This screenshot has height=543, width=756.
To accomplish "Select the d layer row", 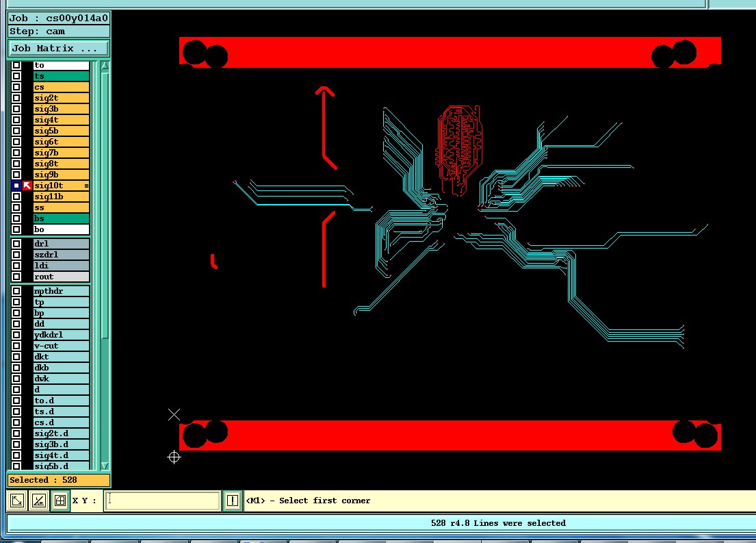I will tap(61, 390).
